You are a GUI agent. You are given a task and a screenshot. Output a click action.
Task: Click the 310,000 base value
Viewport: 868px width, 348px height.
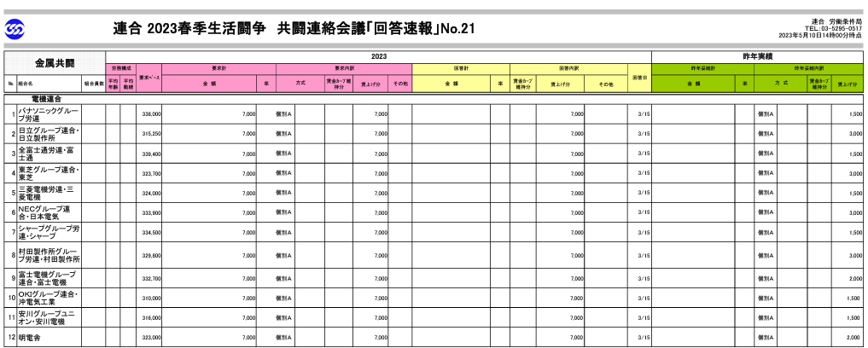click(152, 298)
